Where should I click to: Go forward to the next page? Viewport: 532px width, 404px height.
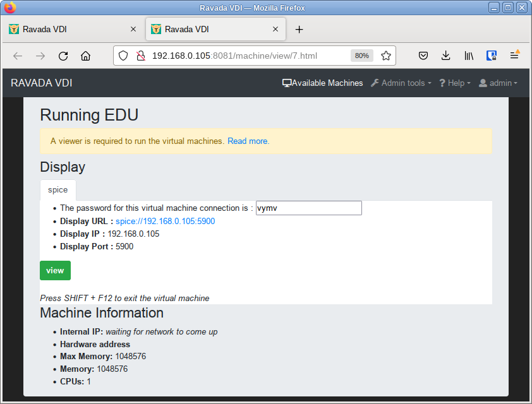(x=40, y=56)
